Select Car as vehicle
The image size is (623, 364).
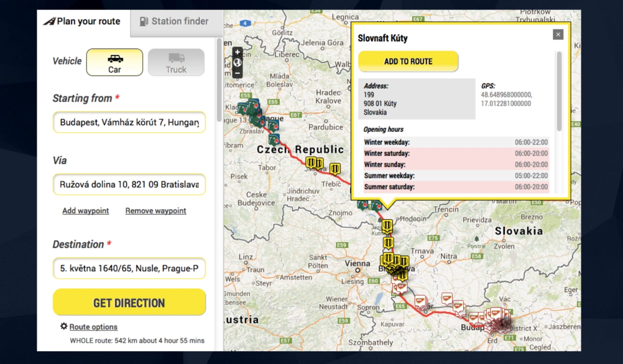click(x=114, y=62)
